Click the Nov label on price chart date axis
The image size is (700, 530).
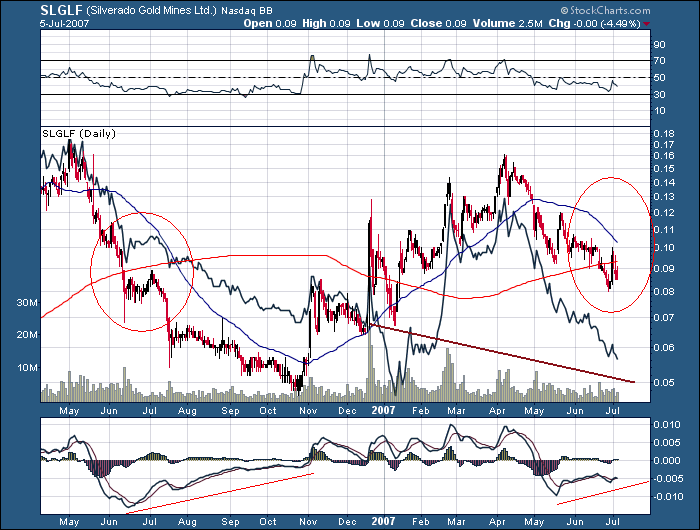[308, 411]
